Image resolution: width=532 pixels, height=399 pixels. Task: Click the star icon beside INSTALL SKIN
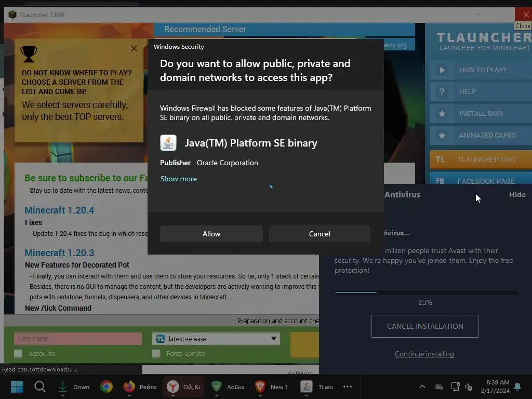(442, 114)
